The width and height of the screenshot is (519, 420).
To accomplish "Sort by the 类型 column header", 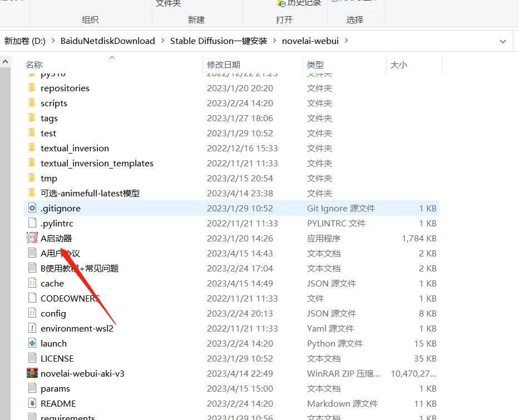I will 315,65.
